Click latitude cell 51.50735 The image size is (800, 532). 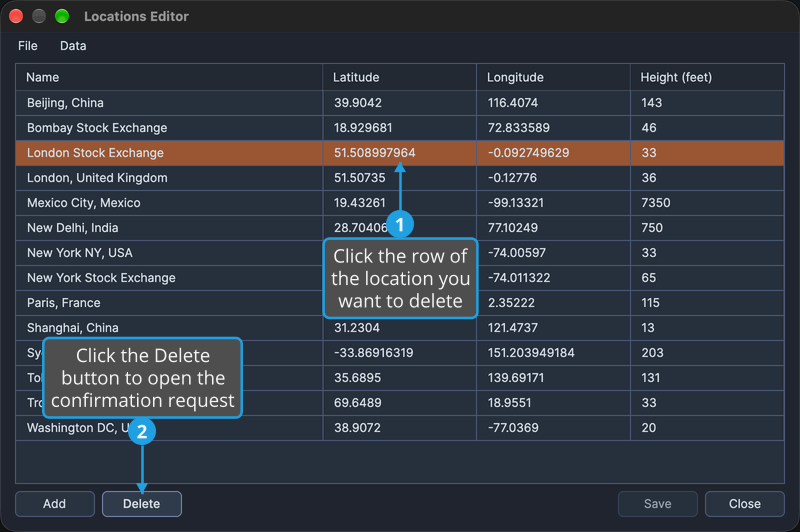[x=399, y=178]
